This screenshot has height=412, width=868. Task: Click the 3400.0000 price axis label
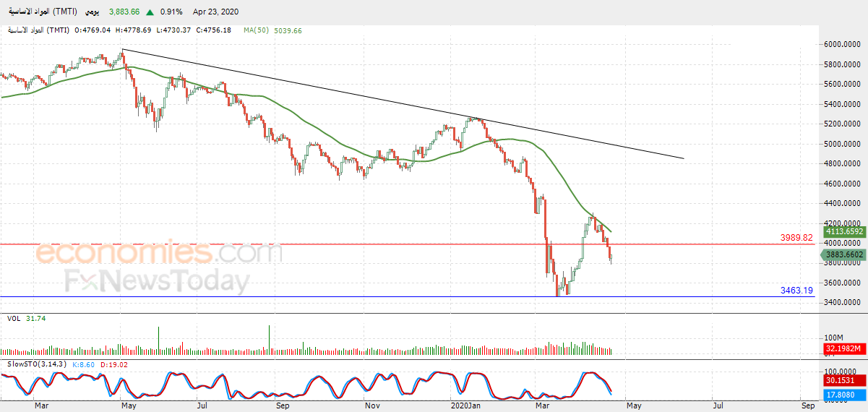843,303
